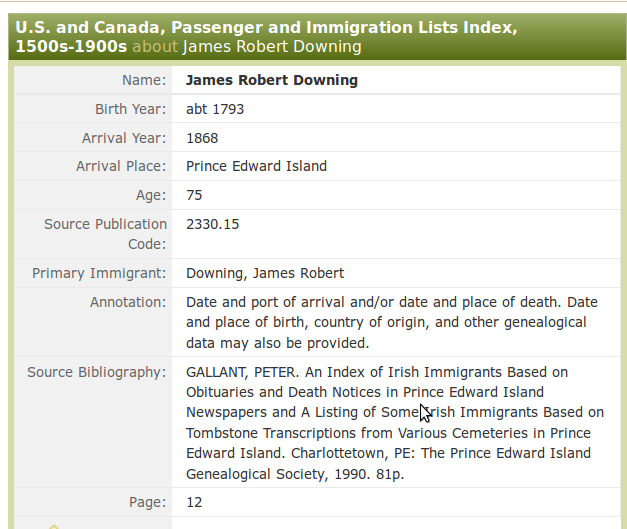The height and width of the screenshot is (529, 627).
Task: Click the arrival year value 1868
Action: (202, 138)
